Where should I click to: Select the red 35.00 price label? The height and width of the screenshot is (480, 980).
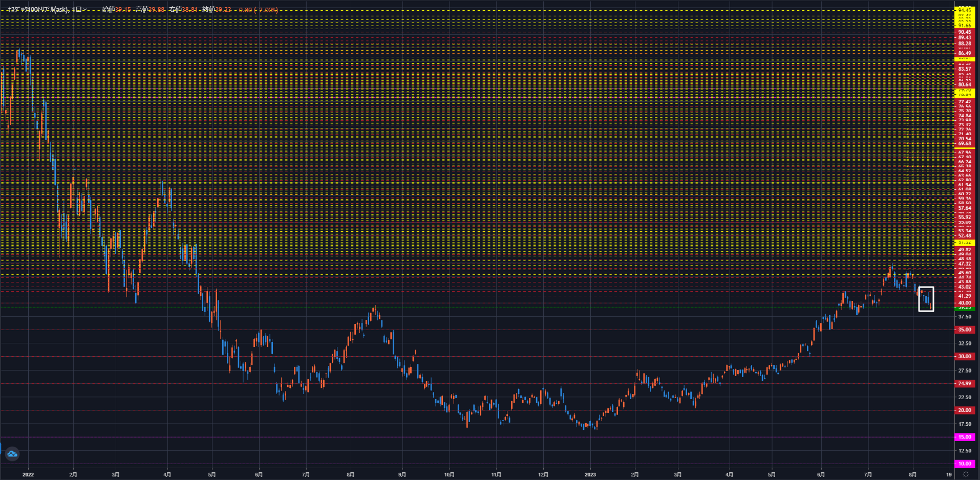pos(965,330)
